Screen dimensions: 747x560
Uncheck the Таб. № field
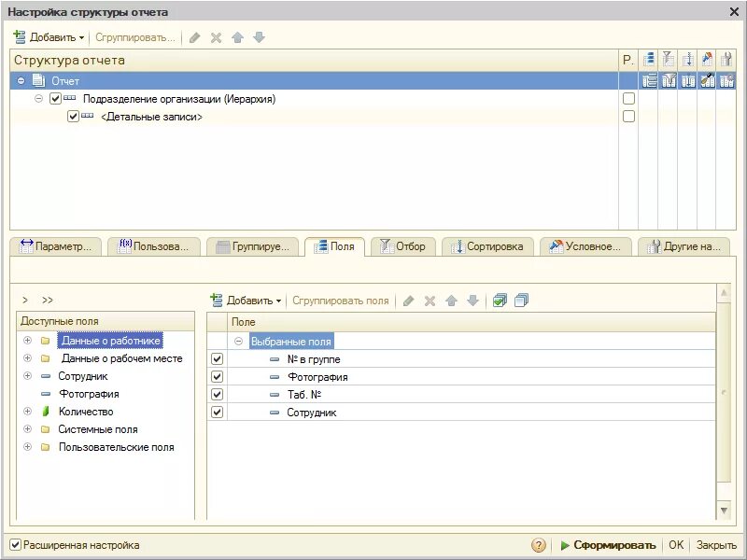coord(217,394)
